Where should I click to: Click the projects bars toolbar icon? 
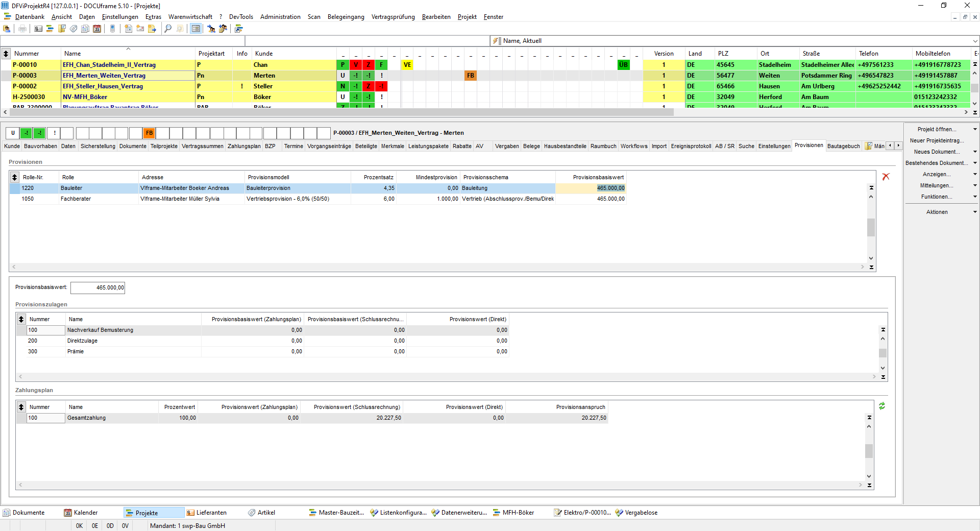(x=50, y=29)
